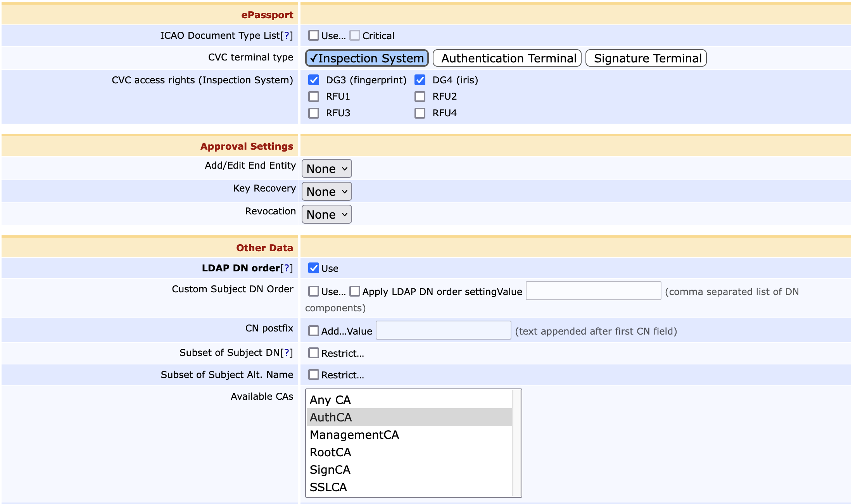Open Revocation approval dropdown
This screenshot has width=853, height=504.
click(x=326, y=214)
